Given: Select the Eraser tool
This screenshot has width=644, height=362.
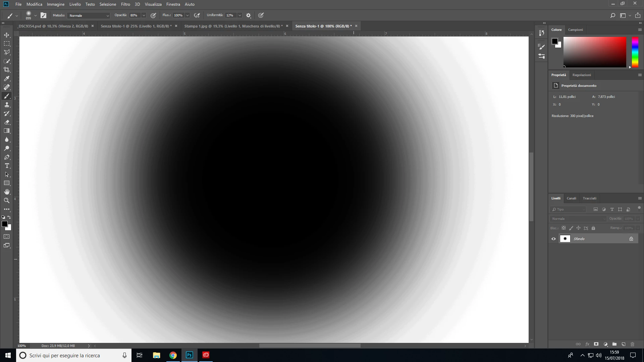Looking at the screenshot, I should tap(7, 122).
